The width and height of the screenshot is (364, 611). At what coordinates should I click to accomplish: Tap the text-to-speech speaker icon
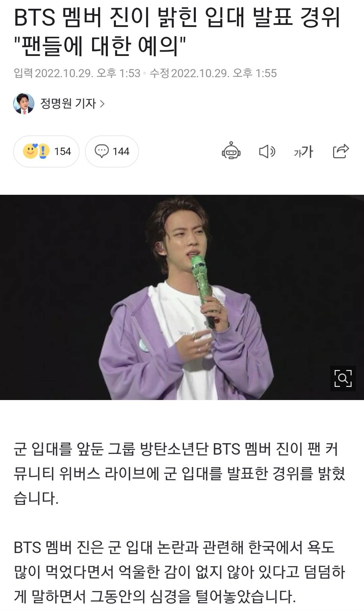click(267, 151)
